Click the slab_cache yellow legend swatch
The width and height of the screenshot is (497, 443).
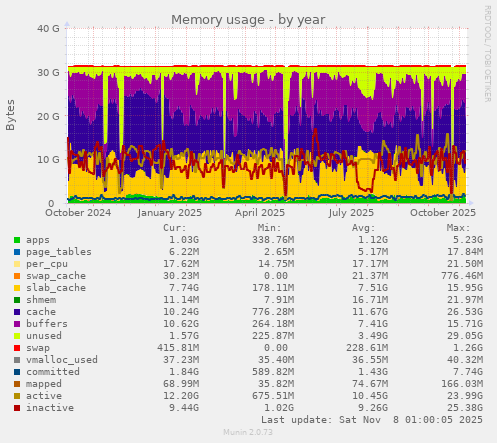tap(17, 288)
